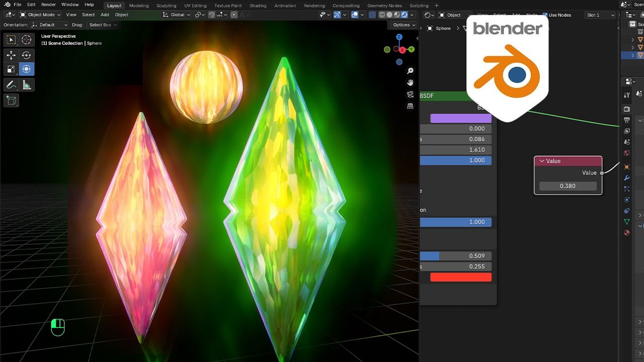Open the Drag Select Box dropdown
Viewport: 644px width, 362px height.
pyautogui.click(x=103, y=25)
